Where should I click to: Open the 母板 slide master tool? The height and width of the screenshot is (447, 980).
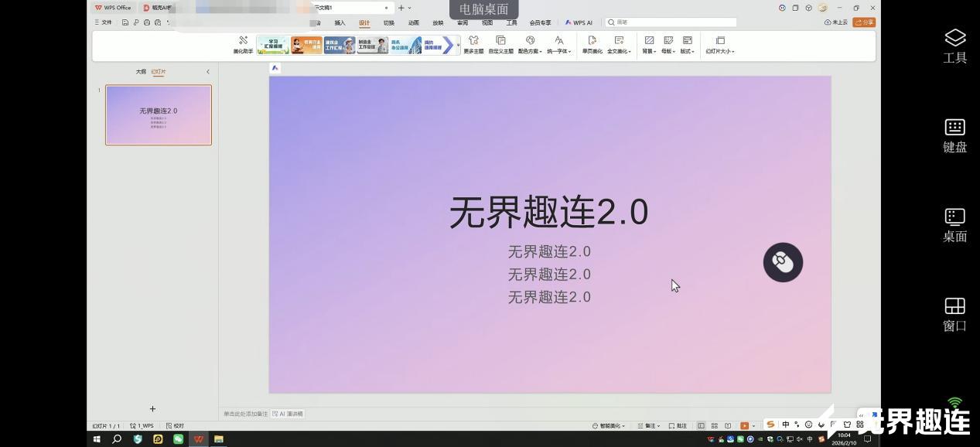pyautogui.click(x=667, y=45)
